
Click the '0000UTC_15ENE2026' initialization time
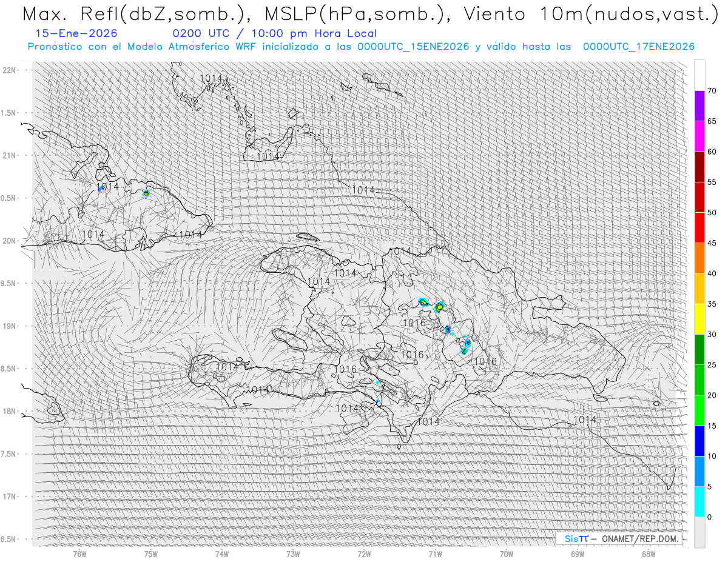click(x=413, y=47)
